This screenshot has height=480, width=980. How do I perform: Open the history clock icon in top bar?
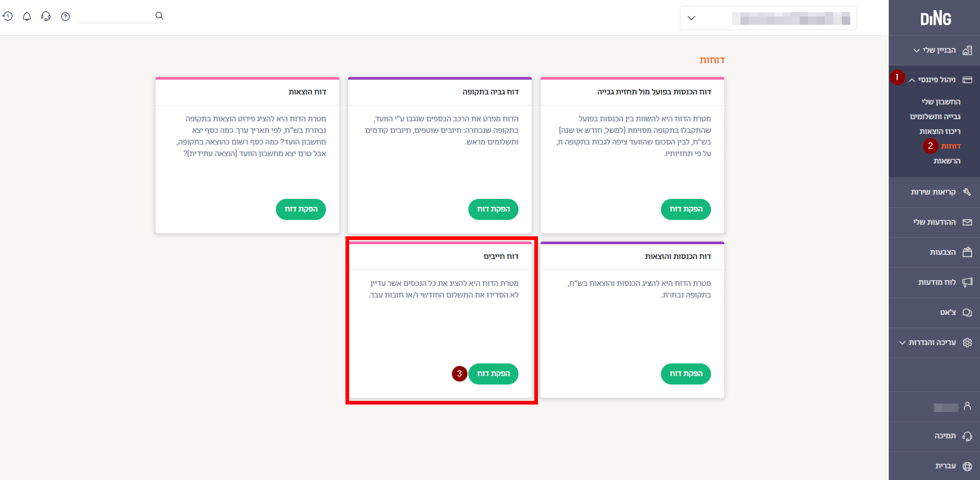pyautogui.click(x=7, y=16)
